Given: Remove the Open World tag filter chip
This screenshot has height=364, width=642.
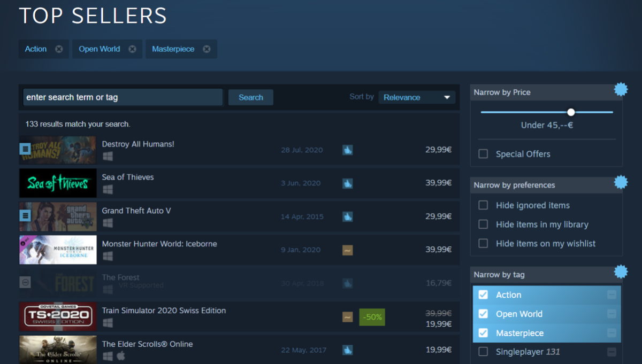Looking at the screenshot, I should [132, 49].
